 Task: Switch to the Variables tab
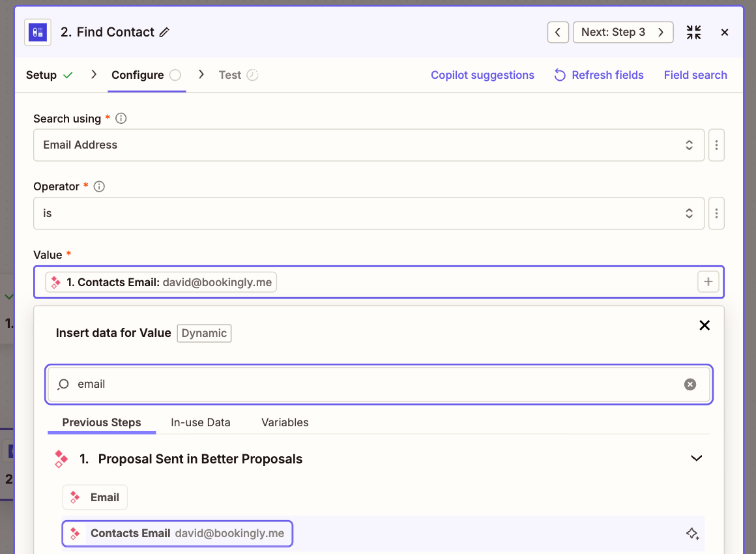(x=285, y=422)
